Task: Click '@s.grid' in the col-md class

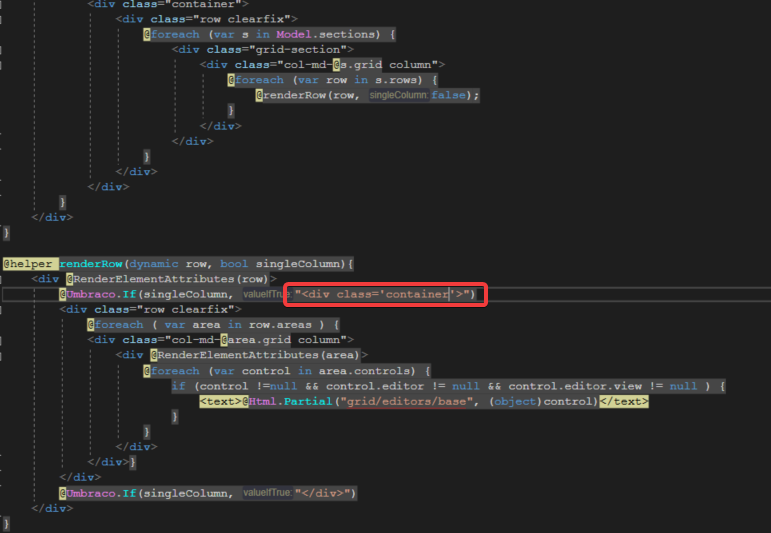Action: [x=357, y=65]
